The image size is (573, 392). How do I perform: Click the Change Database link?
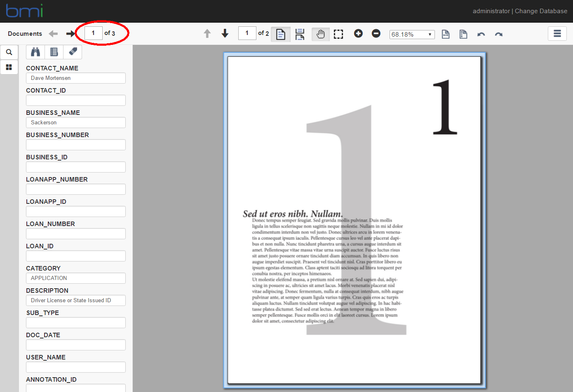click(541, 11)
